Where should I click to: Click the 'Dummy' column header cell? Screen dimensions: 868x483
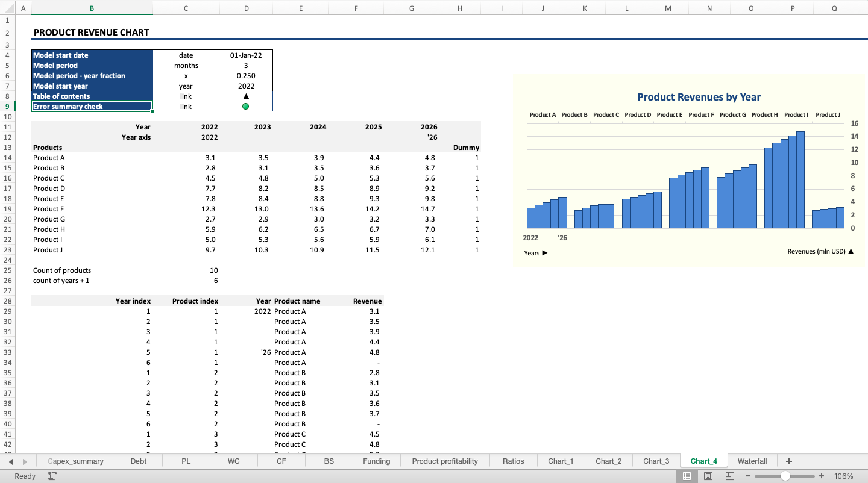coord(460,148)
